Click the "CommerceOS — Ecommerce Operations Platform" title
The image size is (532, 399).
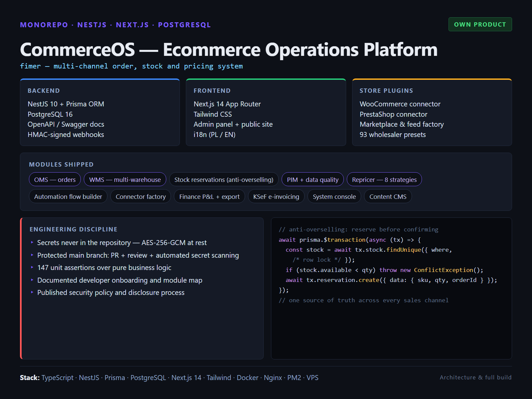coord(229,50)
